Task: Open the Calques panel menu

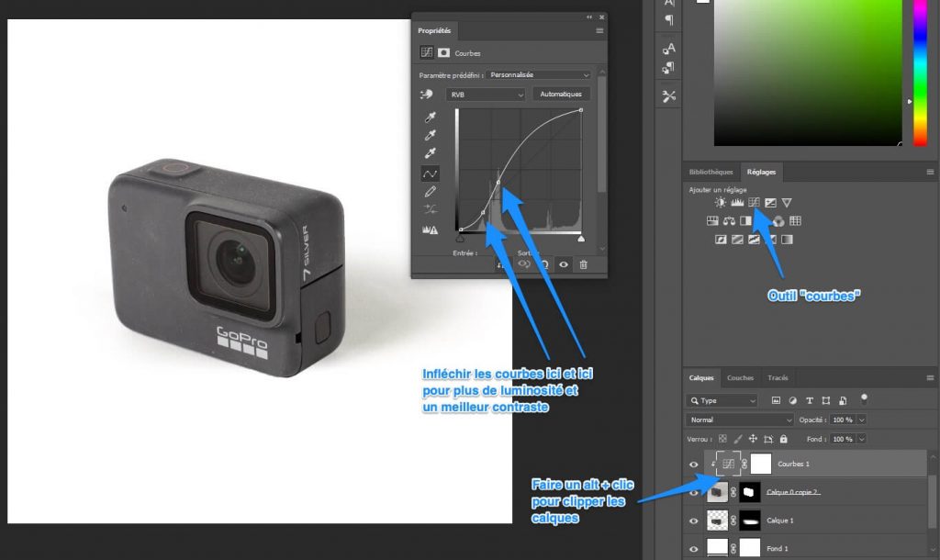Action: [931, 377]
